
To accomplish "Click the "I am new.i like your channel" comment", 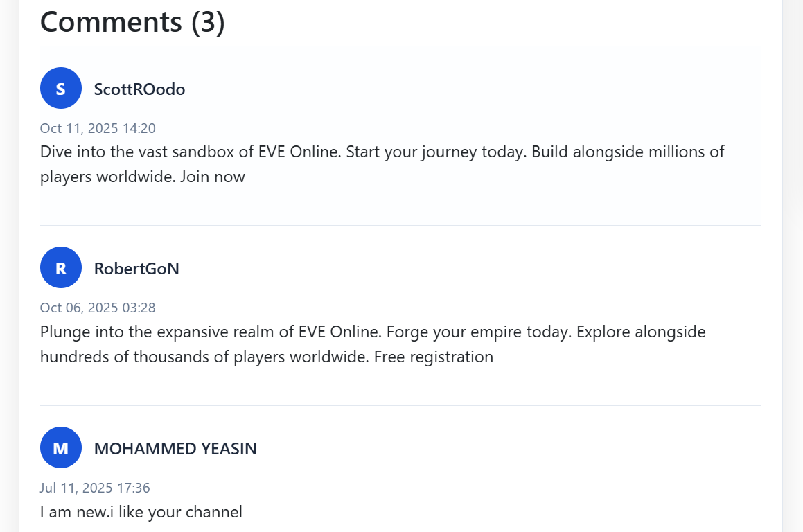I will (141, 513).
